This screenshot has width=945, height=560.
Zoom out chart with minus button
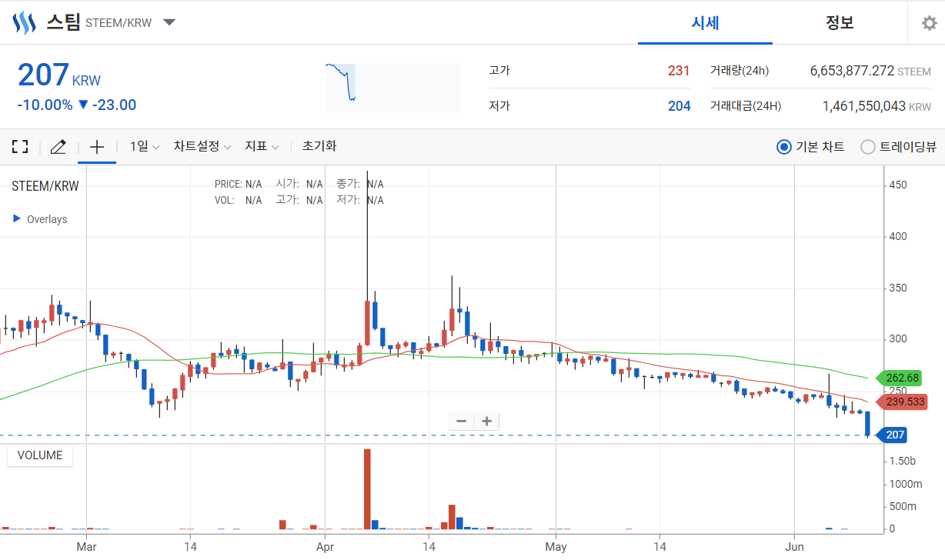(x=462, y=421)
